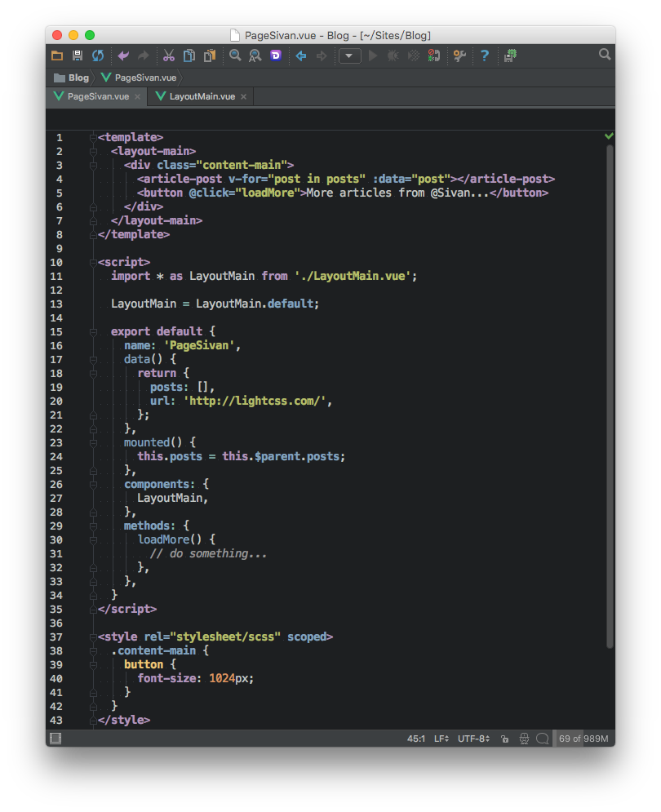
Task: Click the memory indicator 69 of 989M
Action: (583, 739)
